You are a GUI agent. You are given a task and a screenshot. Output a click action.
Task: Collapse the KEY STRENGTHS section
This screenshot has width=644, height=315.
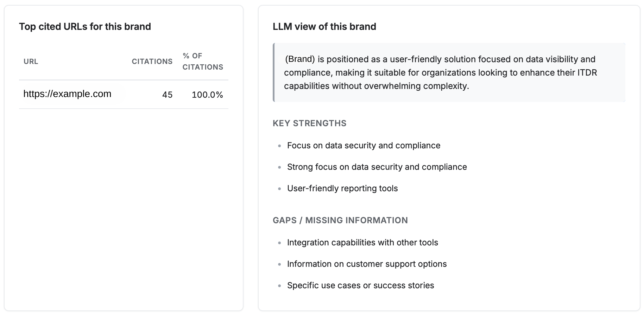309,123
